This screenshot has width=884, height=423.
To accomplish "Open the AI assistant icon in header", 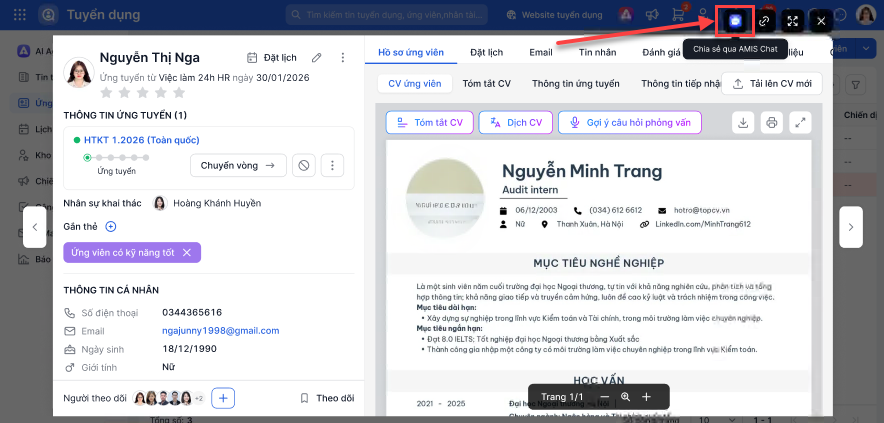I will pos(625,15).
